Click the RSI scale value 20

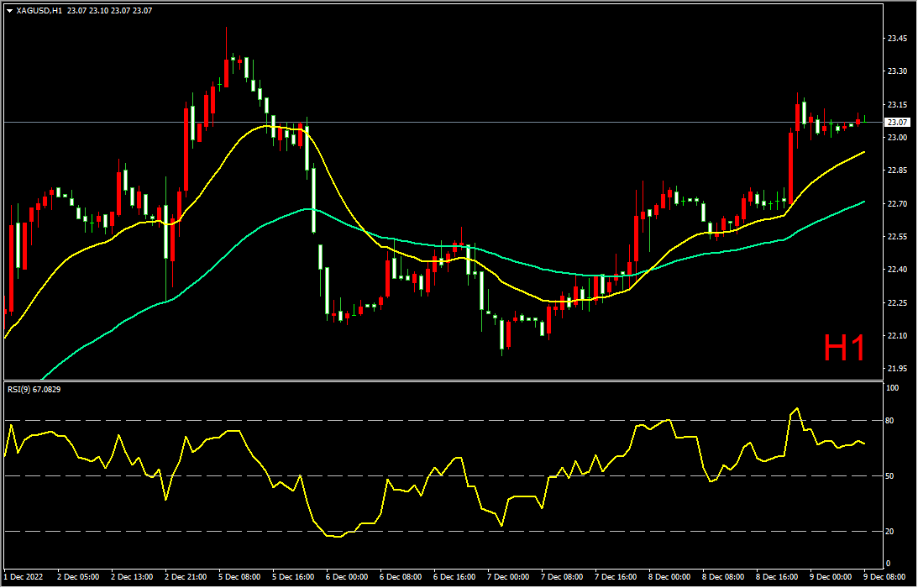pos(891,532)
